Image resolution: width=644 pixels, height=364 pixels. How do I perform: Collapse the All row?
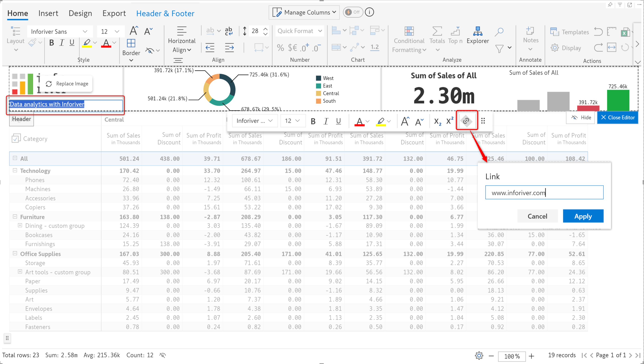click(15, 158)
